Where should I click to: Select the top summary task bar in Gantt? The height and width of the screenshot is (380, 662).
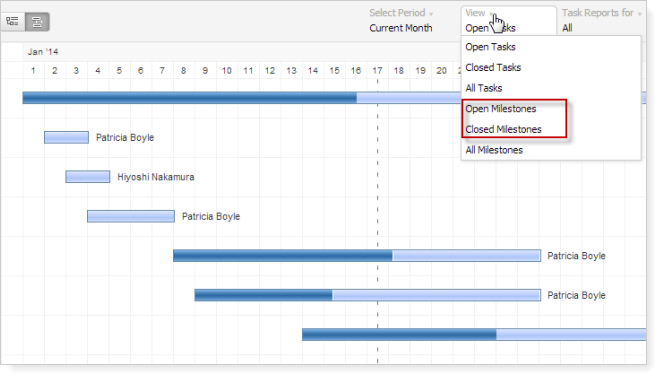(241, 98)
